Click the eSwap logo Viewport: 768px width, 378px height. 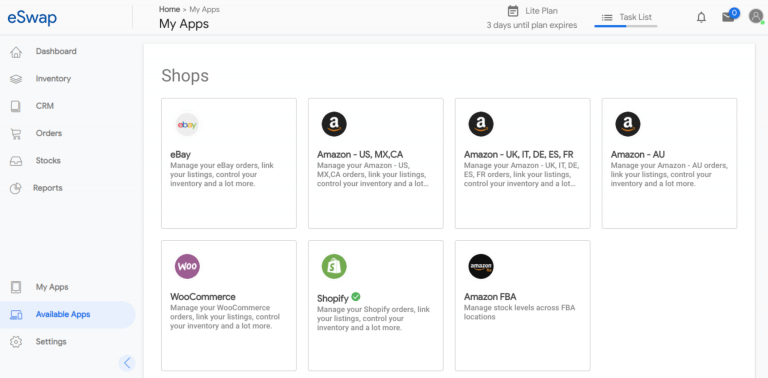pyautogui.click(x=32, y=18)
